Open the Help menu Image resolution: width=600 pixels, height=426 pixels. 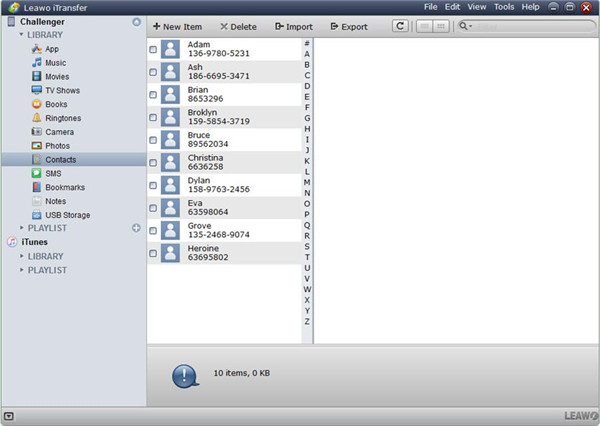(531, 7)
